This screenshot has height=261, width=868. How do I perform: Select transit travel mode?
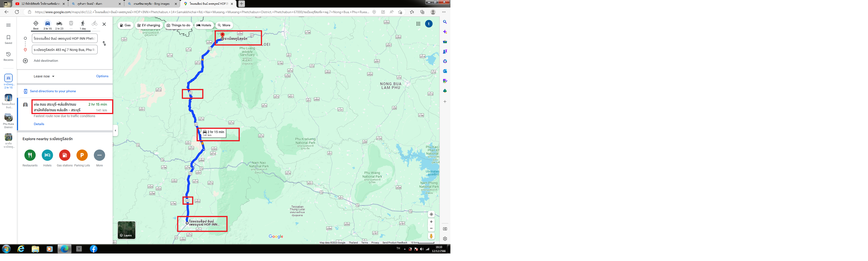(71, 25)
